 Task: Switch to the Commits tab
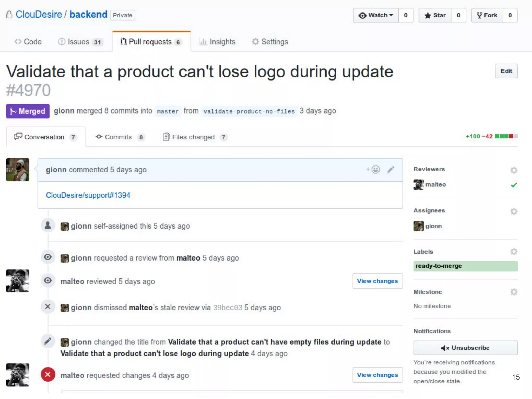point(118,137)
